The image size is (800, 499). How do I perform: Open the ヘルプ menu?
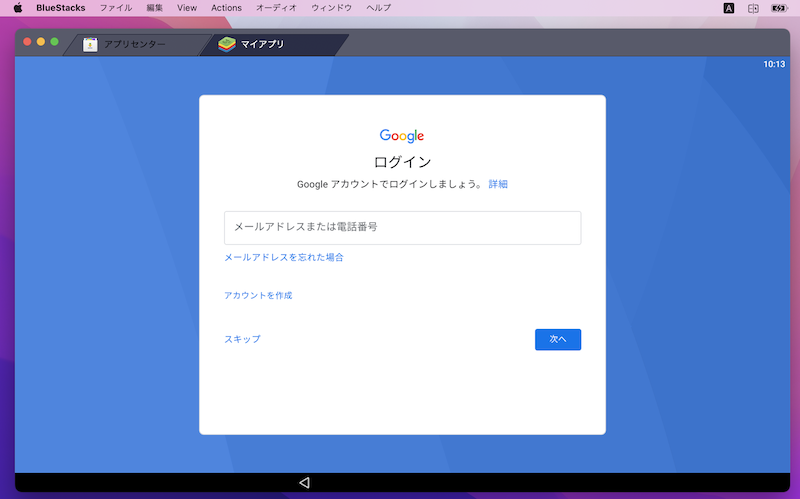[378, 7]
